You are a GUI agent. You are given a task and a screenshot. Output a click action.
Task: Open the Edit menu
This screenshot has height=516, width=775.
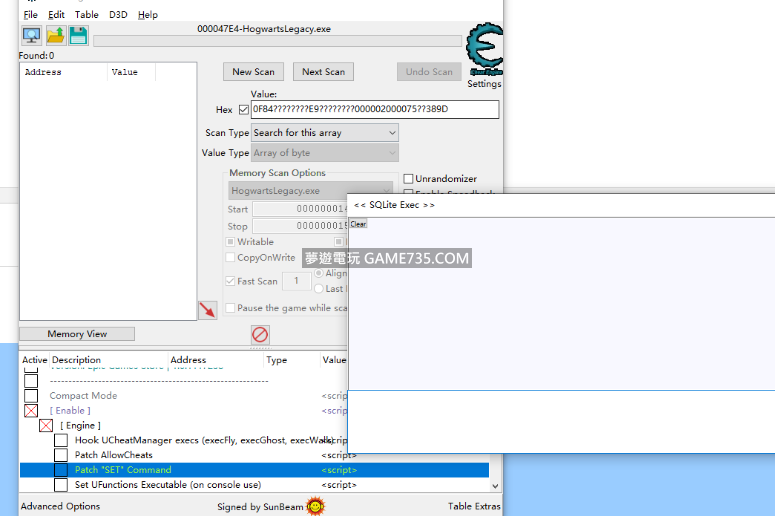[x=56, y=15]
